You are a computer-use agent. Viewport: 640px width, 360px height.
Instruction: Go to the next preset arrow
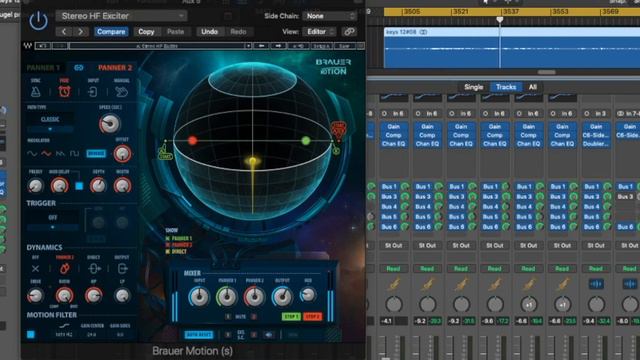80,31
